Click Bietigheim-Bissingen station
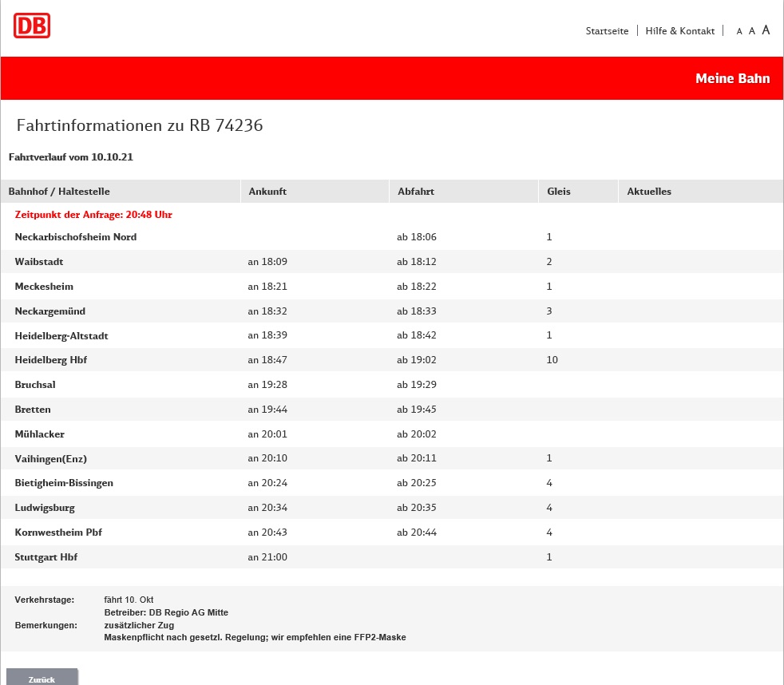Viewport: 784px width, 685px height. tap(64, 483)
